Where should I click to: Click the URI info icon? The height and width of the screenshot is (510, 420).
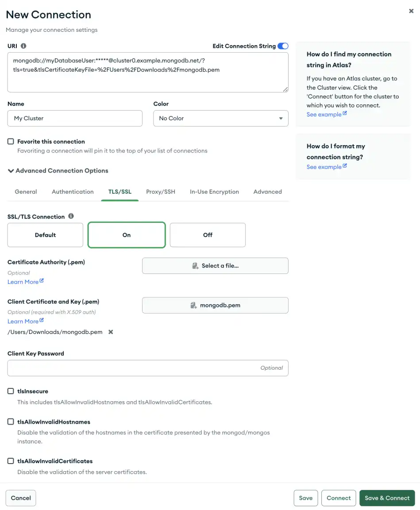[24, 46]
